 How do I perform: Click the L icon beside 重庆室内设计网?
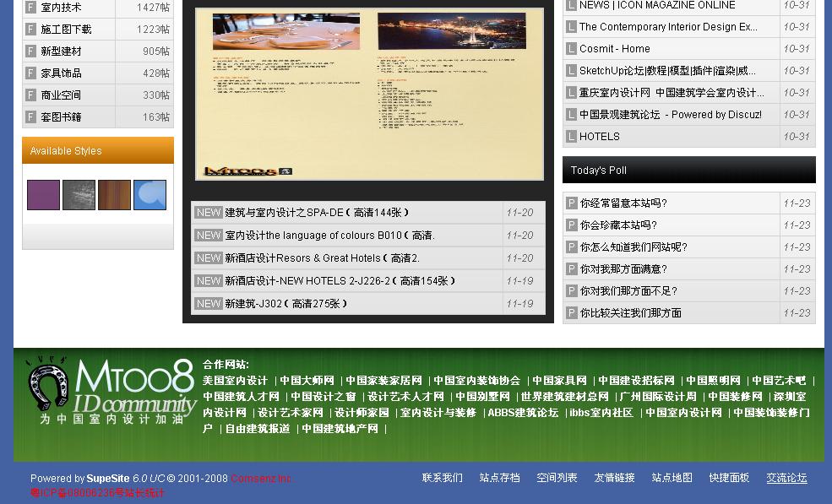click(x=571, y=93)
